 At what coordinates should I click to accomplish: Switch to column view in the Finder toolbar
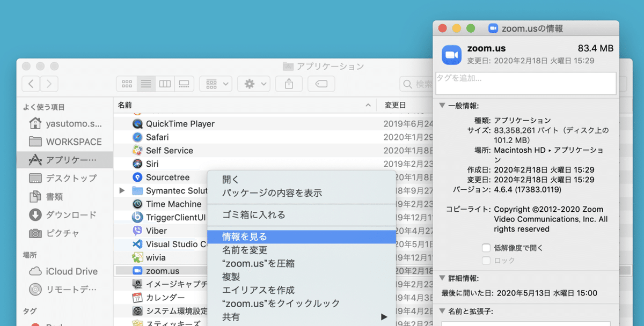[164, 84]
